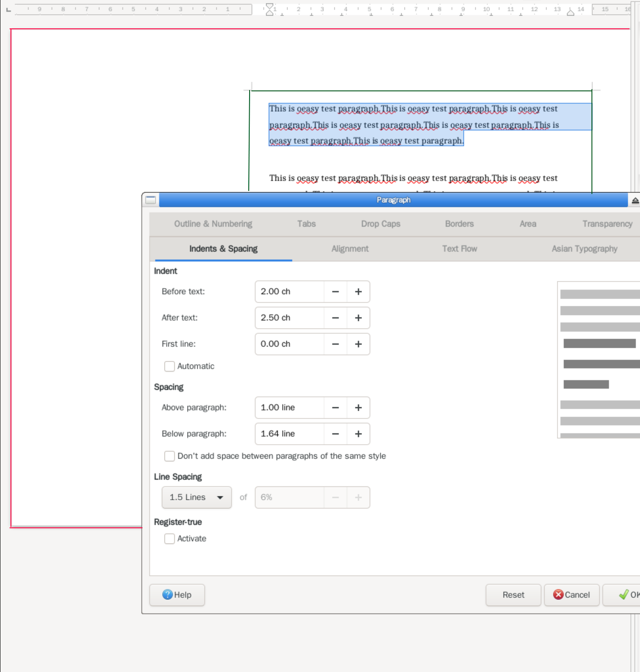Viewport: 640px width, 672px height.
Task: Switch to the Outline & Numbering tab
Action: 213,224
